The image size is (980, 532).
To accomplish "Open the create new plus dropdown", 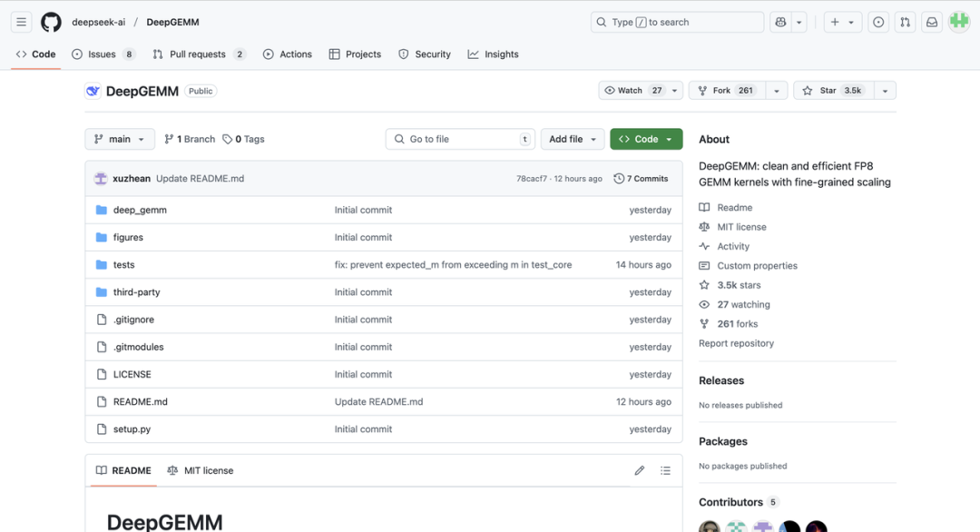I will tap(842, 22).
